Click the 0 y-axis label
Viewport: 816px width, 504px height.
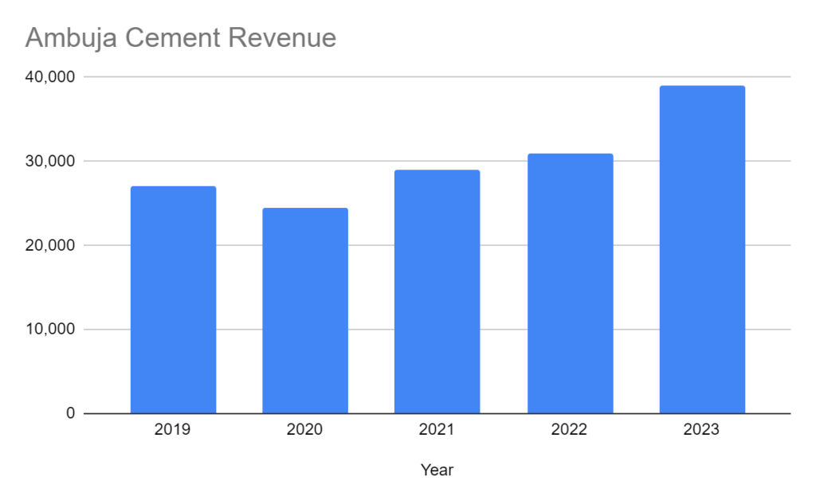(x=69, y=413)
